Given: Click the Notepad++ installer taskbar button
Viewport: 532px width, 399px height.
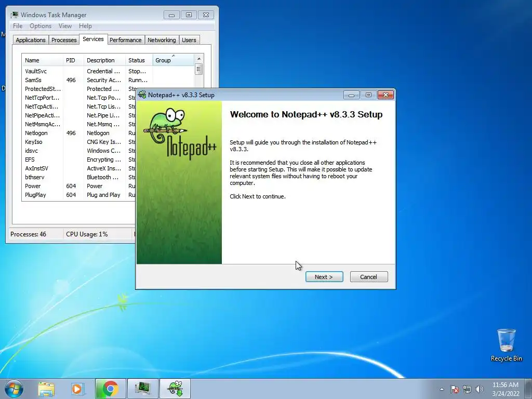Looking at the screenshot, I should (175, 389).
